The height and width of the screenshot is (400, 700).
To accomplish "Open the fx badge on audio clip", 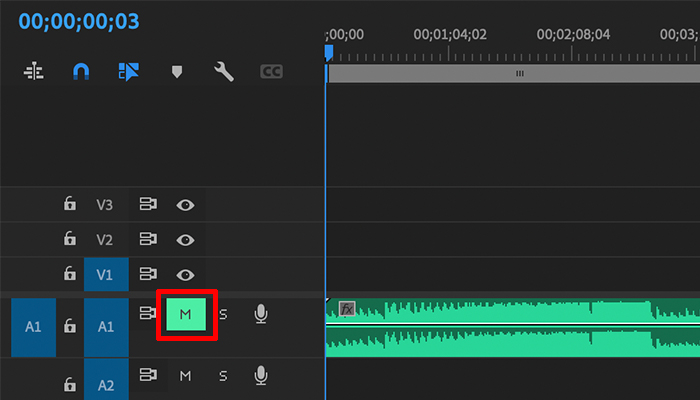I will coord(347,308).
